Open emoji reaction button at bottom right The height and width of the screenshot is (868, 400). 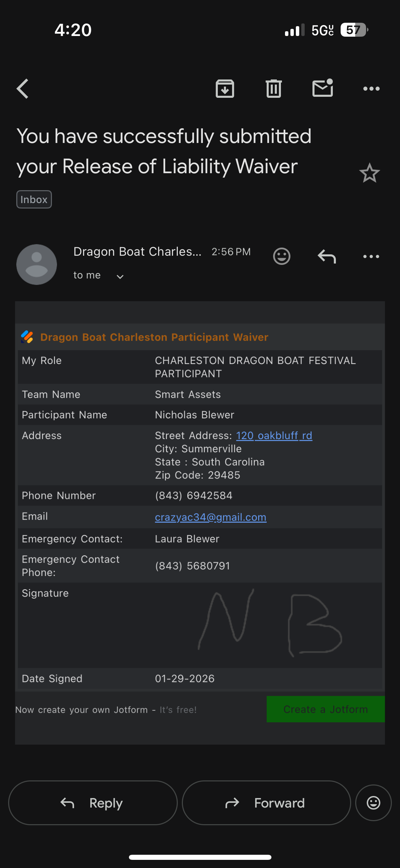(x=373, y=803)
